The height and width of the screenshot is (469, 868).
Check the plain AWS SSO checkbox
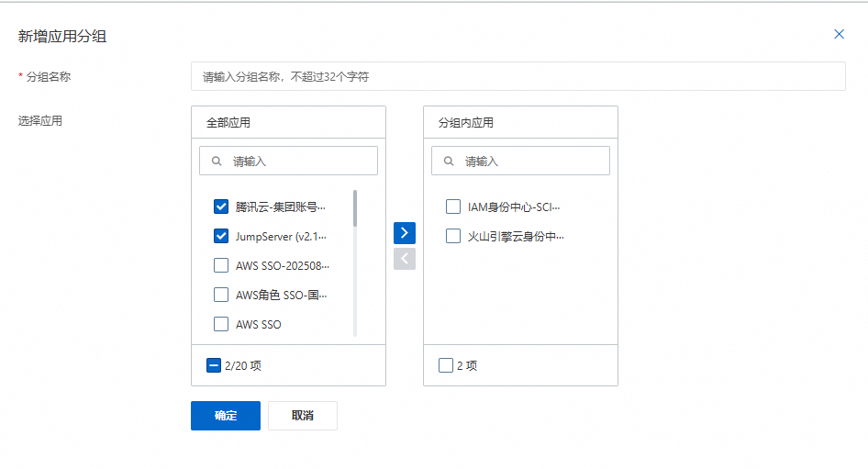pos(221,324)
